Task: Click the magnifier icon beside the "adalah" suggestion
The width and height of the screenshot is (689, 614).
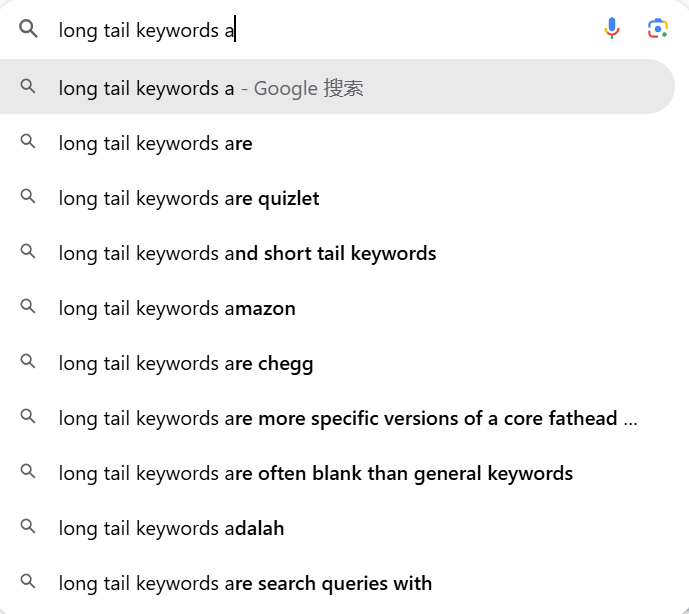Action: click(28, 528)
